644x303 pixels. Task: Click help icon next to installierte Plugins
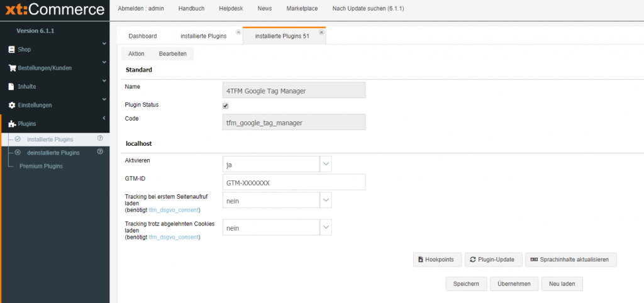click(99, 138)
